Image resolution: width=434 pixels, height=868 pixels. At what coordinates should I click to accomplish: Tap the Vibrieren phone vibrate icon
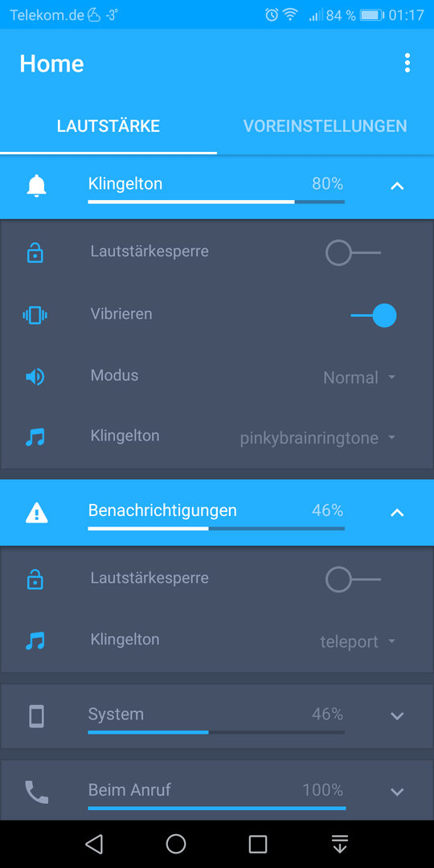(35, 315)
